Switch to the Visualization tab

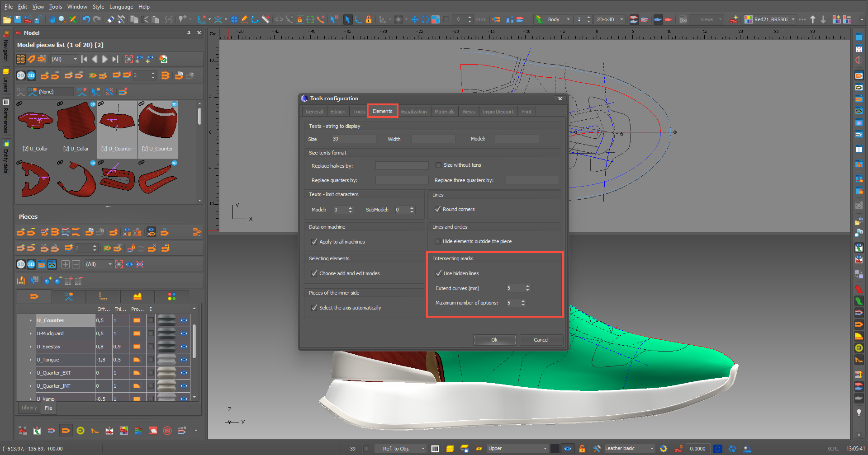[413, 112]
